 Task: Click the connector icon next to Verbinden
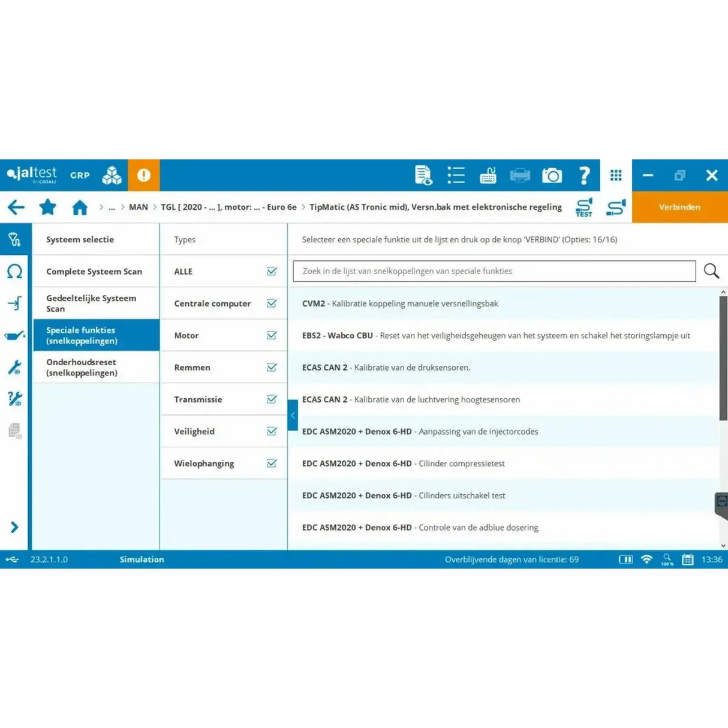[616, 207]
